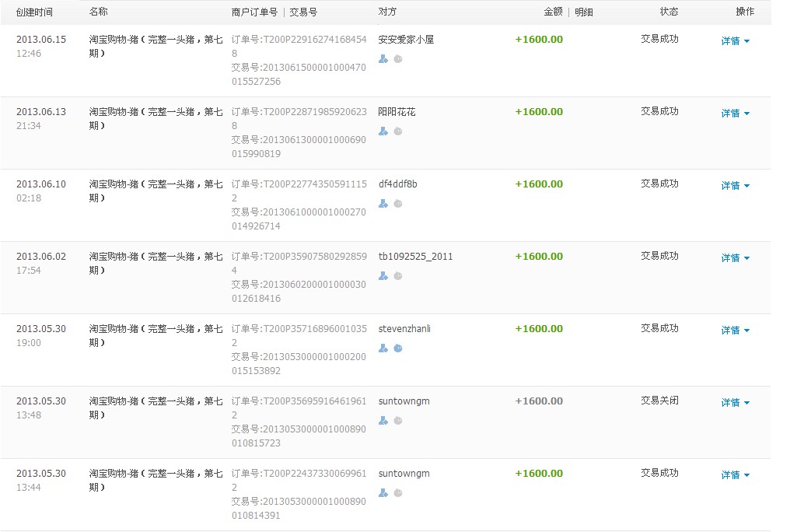Click the Wangwang icon in the 13:48 suntowngm row
The height and width of the screenshot is (532, 804).
(x=398, y=421)
